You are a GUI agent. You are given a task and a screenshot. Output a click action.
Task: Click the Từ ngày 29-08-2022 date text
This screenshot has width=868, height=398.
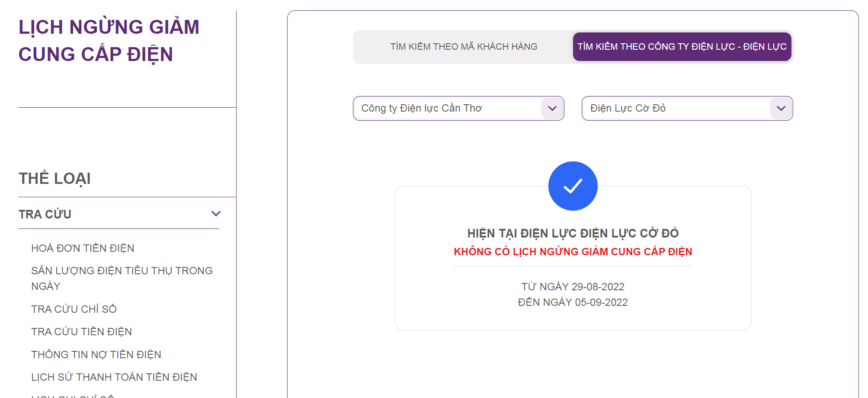tap(573, 287)
